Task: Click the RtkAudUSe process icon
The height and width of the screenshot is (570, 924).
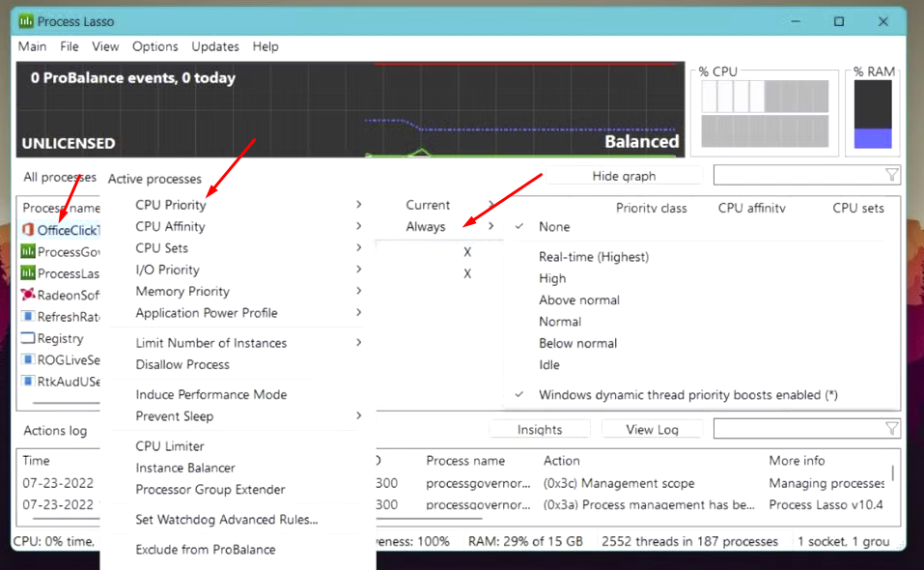Action: click(28, 381)
